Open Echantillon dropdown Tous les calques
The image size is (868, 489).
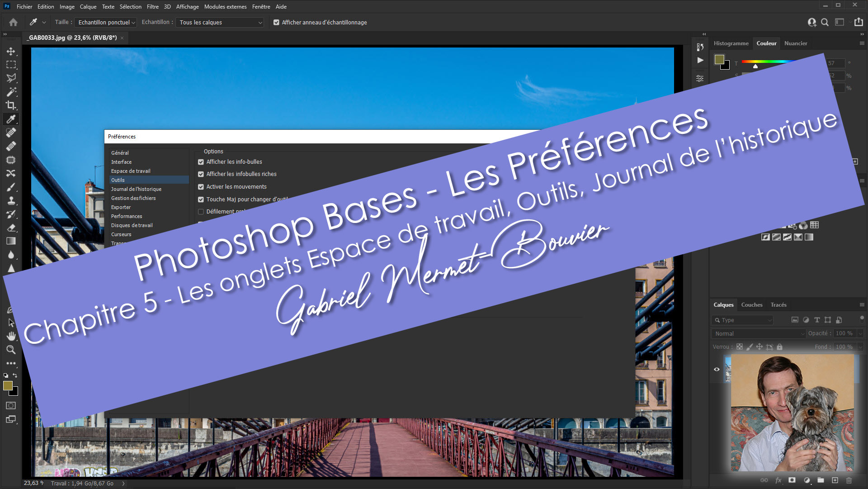pyautogui.click(x=220, y=22)
